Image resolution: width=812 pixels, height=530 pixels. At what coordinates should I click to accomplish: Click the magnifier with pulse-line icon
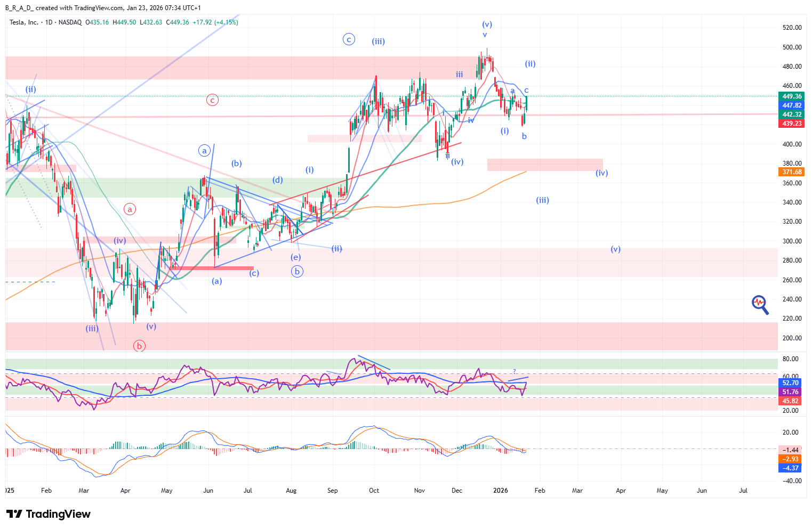pyautogui.click(x=760, y=304)
